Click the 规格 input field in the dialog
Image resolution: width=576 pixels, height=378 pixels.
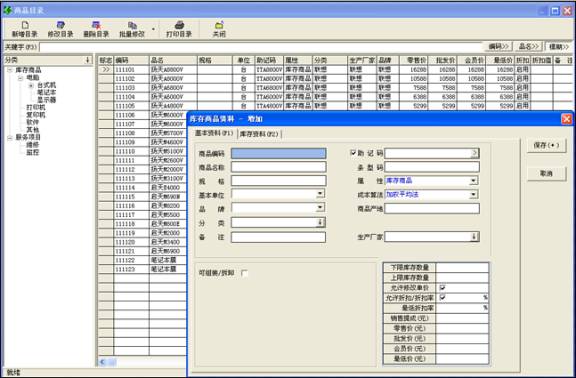pos(278,181)
